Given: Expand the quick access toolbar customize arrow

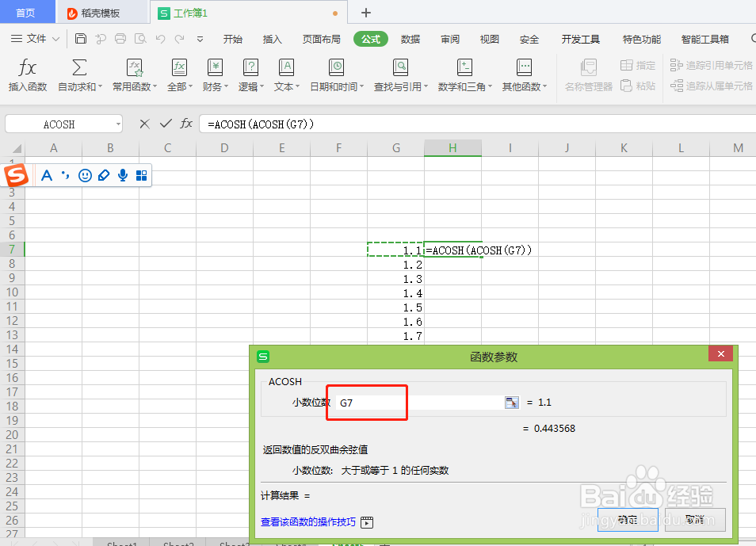Looking at the screenshot, I should pos(200,39).
